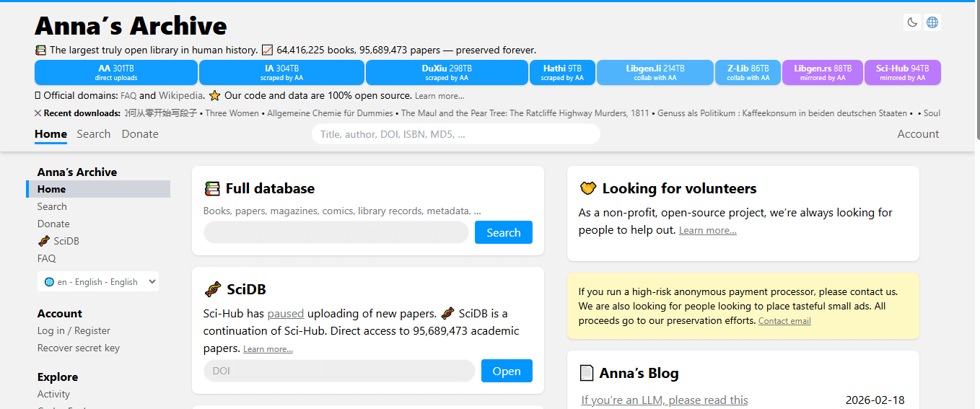The width and height of the screenshot is (980, 409).
Task: Follow the FAQ official domains link
Action: click(x=128, y=95)
